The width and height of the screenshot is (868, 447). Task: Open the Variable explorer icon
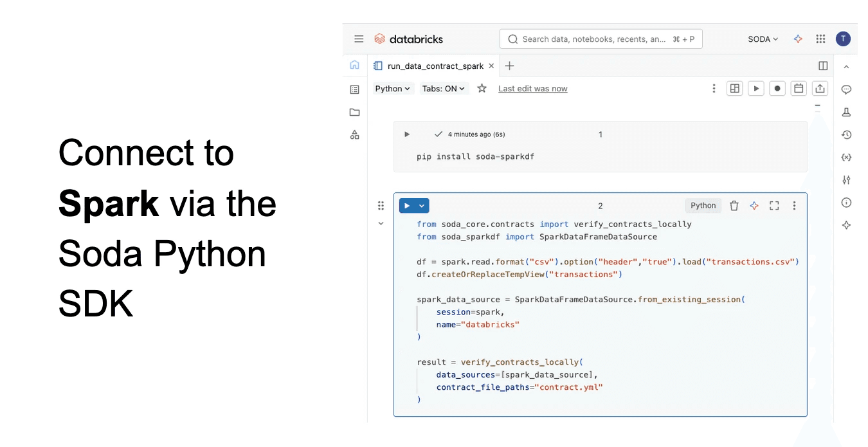pyautogui.click(x=846, y=157)
